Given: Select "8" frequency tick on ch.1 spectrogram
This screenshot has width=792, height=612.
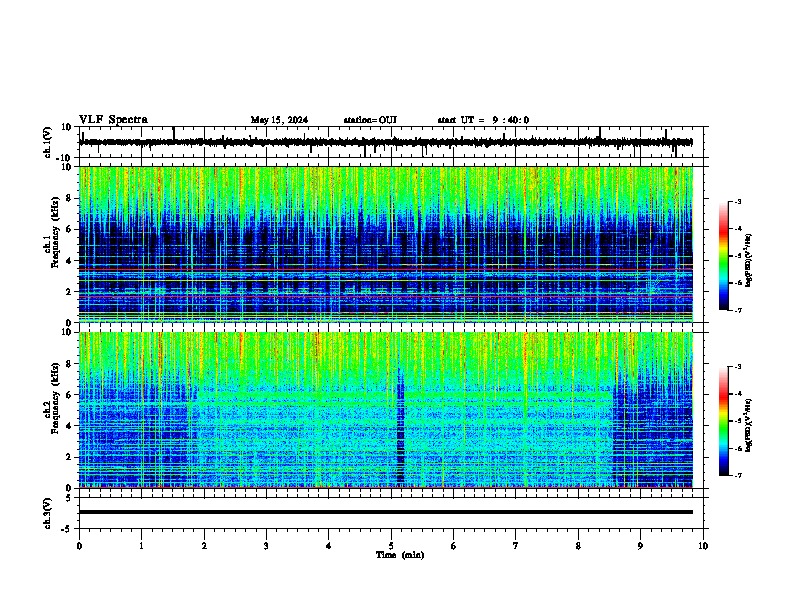Looking at the screenshot, I should pos(71,198).
